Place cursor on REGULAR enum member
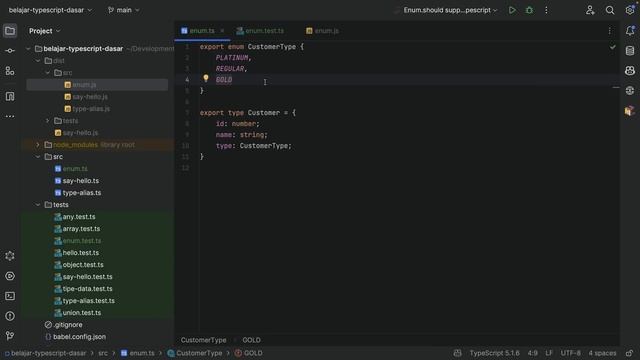640x360 pixels. [230, 69]
